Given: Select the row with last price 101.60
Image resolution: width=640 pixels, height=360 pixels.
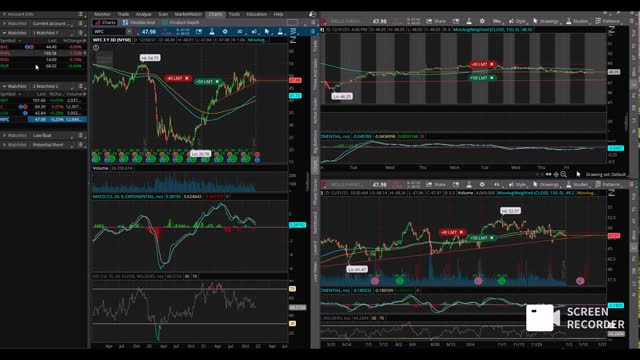Looking at the screenshot, I should tap(43, 100).
